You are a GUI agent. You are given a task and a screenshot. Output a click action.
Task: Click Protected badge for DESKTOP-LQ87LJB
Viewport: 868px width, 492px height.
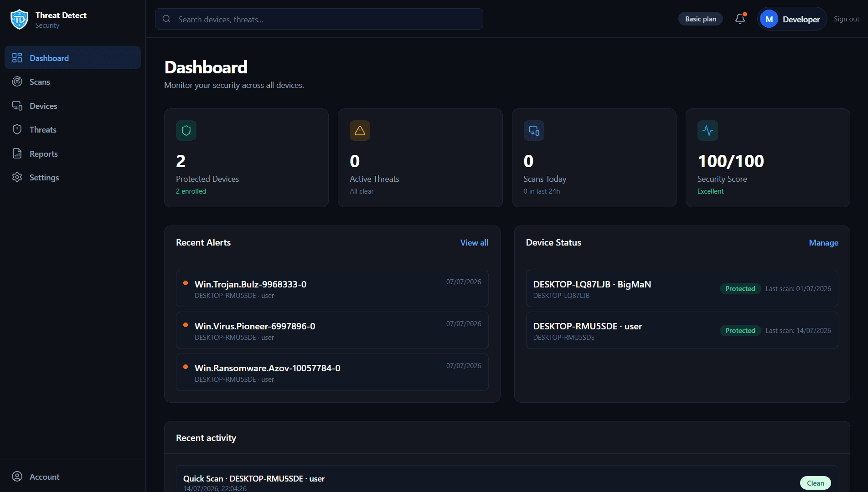(740, 289)
